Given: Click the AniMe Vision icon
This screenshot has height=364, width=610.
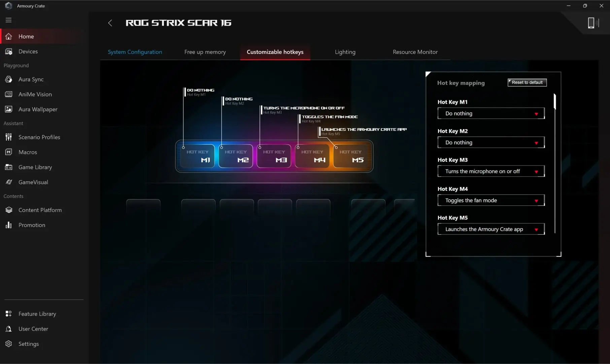Looking at the screenshot, I should [x=9, y=94].
